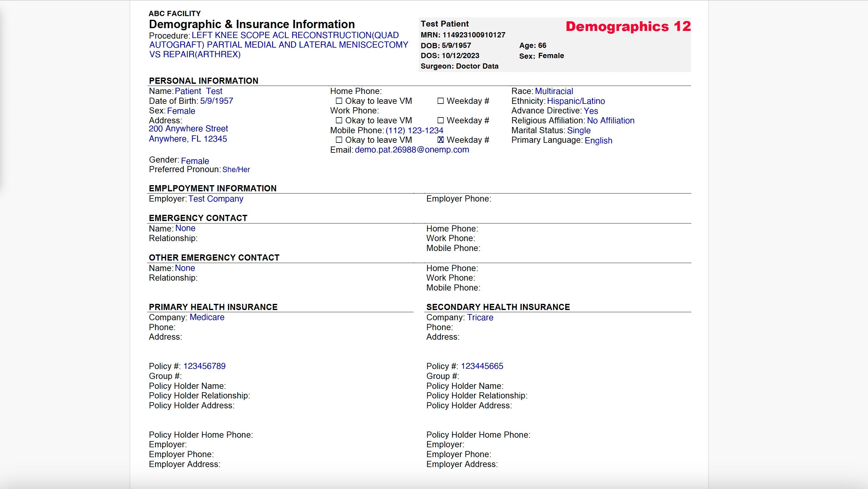Click Gender value 'Female'

(195, 161)
